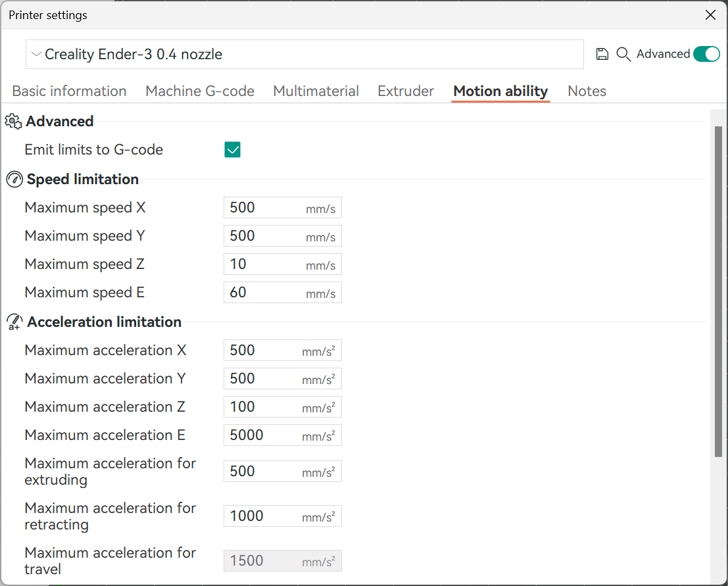Open the Machine G-code tab
728x586 pixels.
(200, 91)
